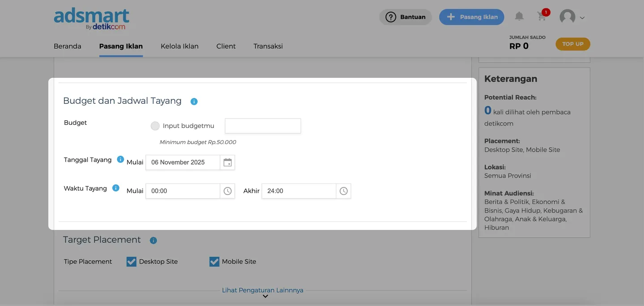The height and width of the screenshot is (306, 644).
Task: Click the notification bell icon
Action: (519, 17)
